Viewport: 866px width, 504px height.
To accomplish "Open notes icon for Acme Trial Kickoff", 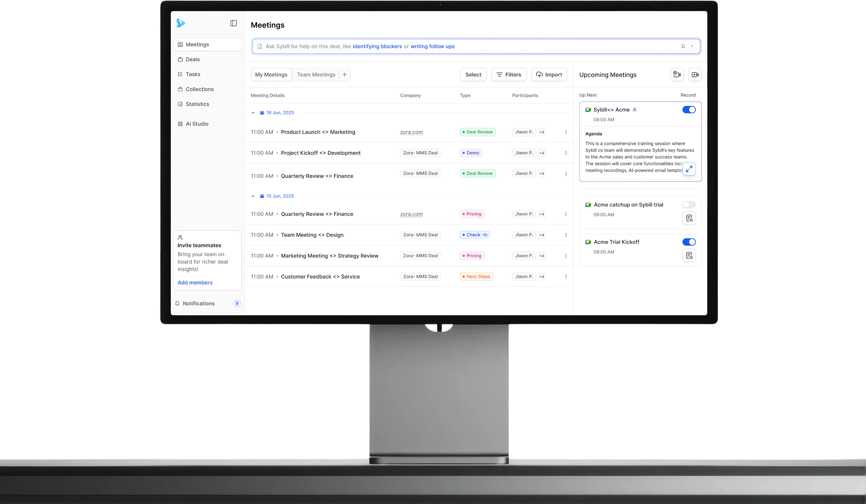I will (x=689, y=256).
